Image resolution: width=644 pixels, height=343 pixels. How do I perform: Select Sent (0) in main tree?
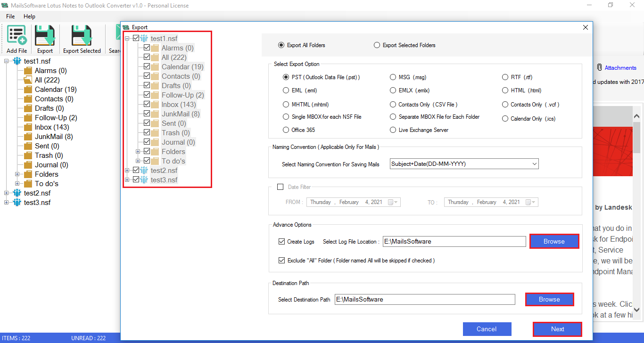pyautogui.click(x=48, y=146)
